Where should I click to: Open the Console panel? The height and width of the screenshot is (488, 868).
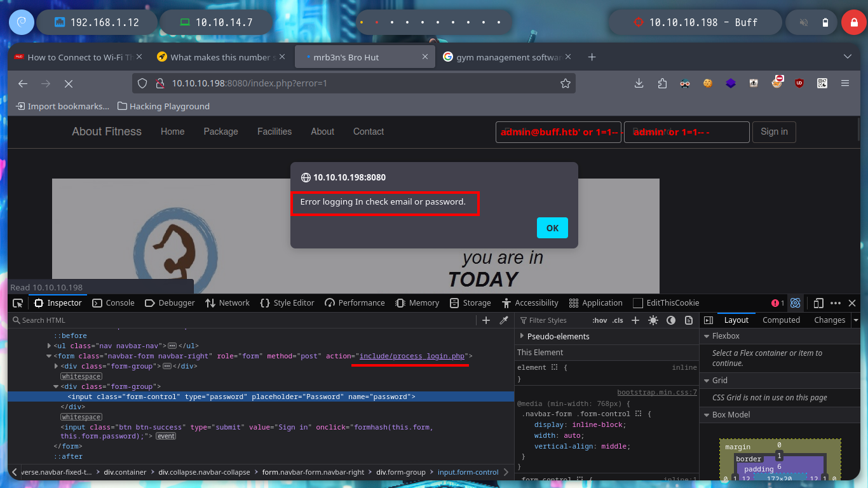coord(113,303)
